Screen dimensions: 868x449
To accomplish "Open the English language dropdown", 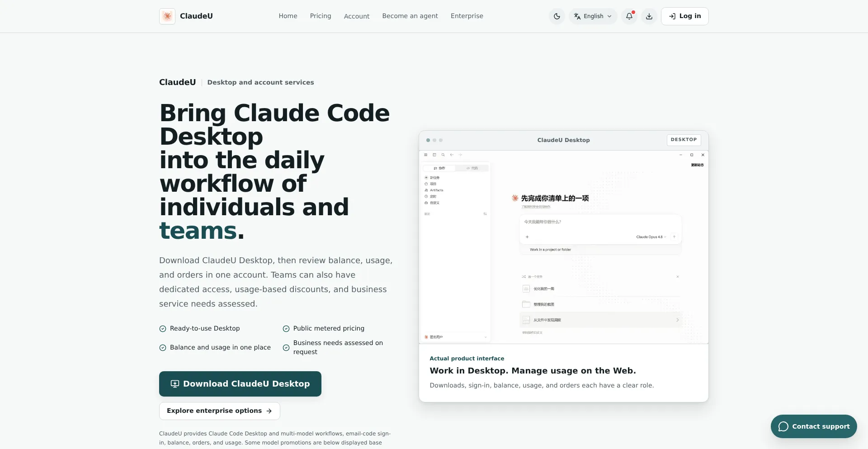I will coord(593,16).
